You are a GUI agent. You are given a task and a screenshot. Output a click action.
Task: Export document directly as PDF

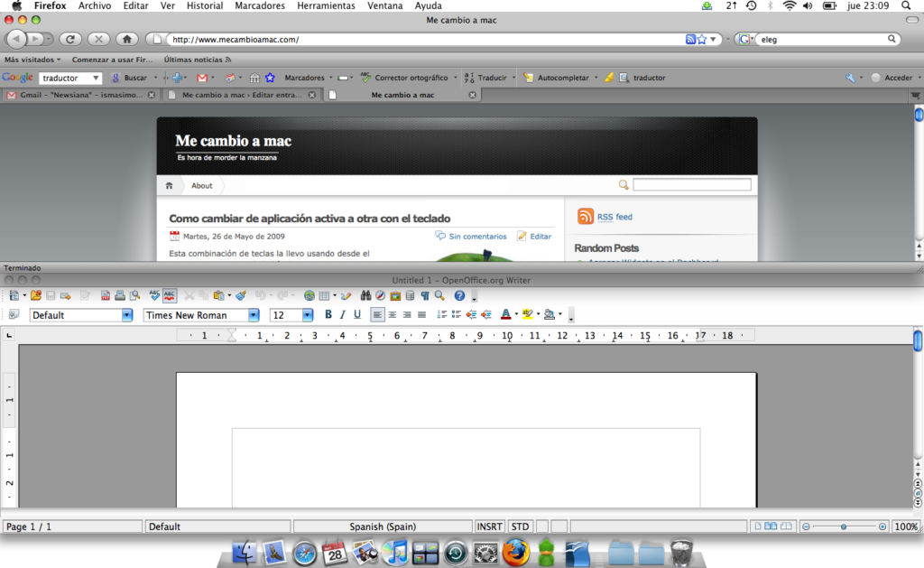click(105, 295)
